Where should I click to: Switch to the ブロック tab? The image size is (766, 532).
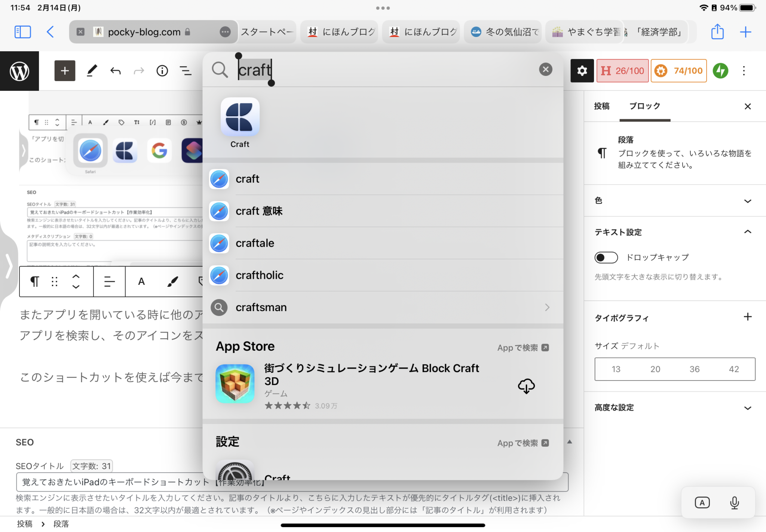[644, 106]
